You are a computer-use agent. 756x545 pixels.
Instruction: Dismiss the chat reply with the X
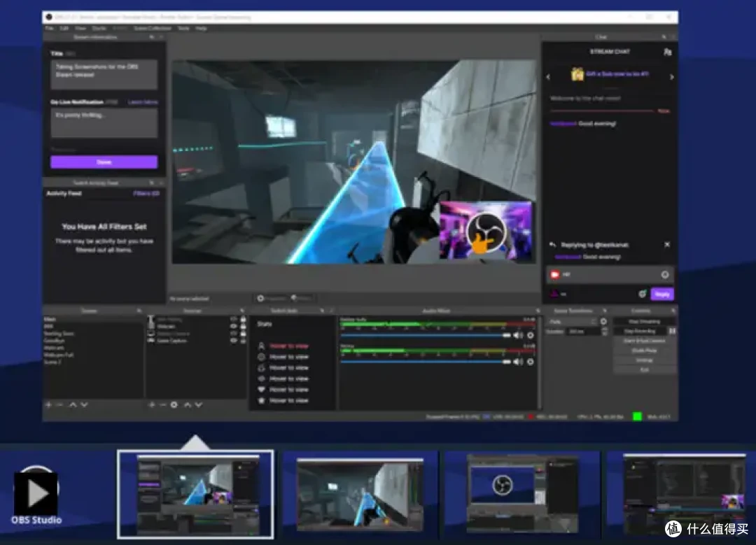(x=667, y=245)
